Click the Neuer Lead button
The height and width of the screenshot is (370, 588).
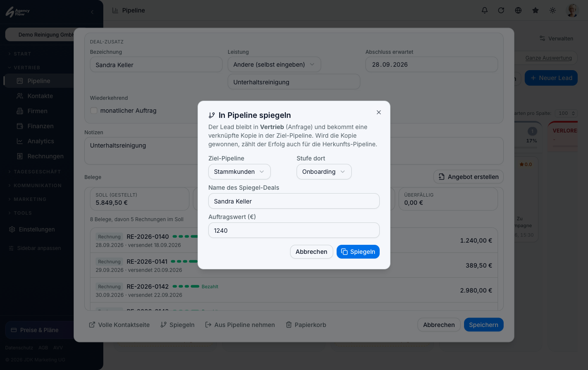551,78
